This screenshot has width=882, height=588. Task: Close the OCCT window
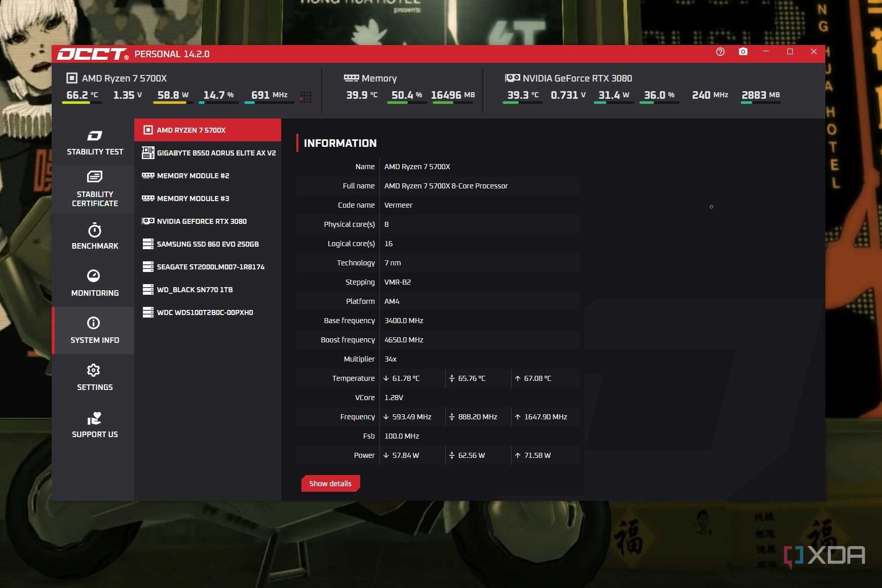(x=814, y=52)
